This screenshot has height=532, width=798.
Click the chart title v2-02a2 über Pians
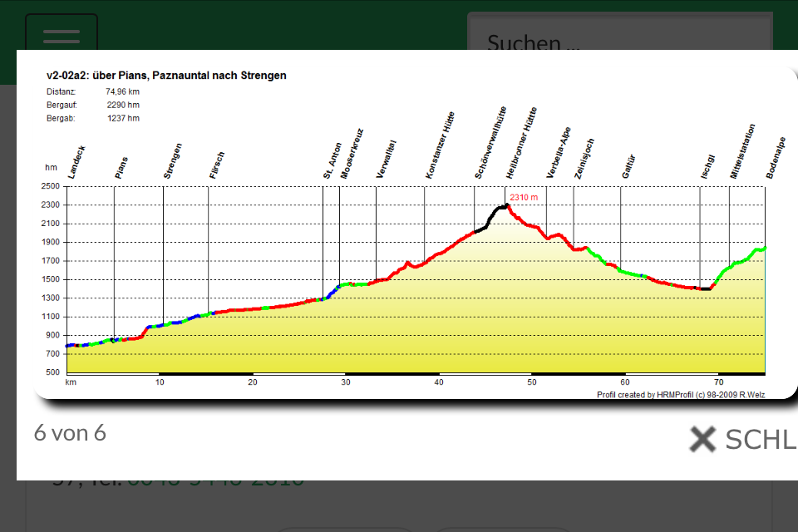point(166,76)
